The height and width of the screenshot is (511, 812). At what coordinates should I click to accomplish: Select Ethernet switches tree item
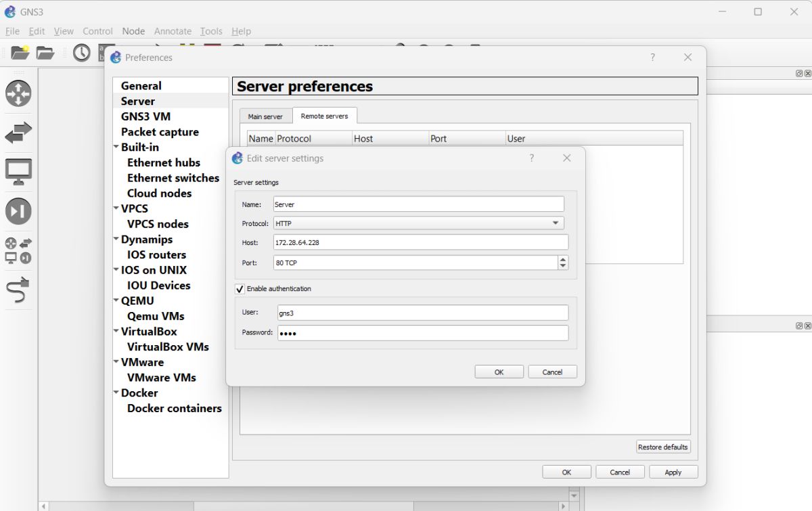coord(173,178)
